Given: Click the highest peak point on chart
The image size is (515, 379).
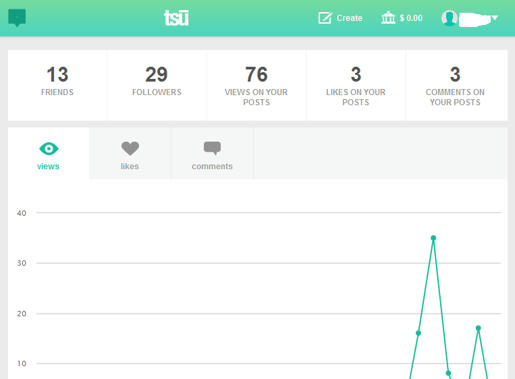Looking at the screenshot, I should pos(433,238).
